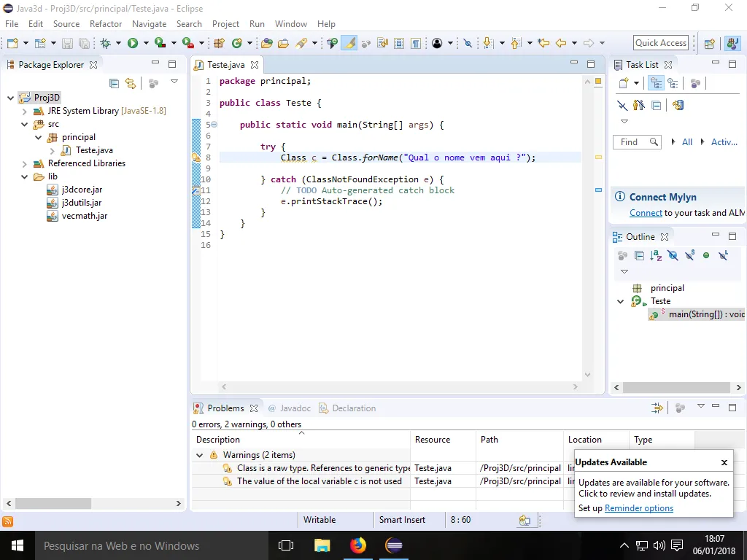Click the Debug bug icon in toolbar

point(105,43)
